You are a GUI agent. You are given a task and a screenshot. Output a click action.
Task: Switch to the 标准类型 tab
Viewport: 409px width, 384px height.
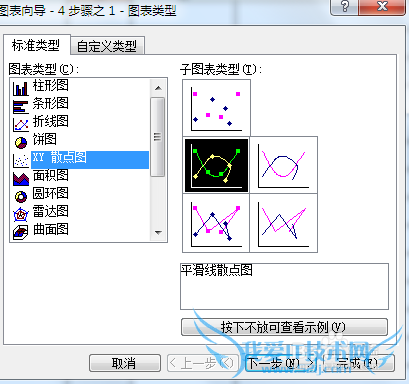click(x=36, y=45)
